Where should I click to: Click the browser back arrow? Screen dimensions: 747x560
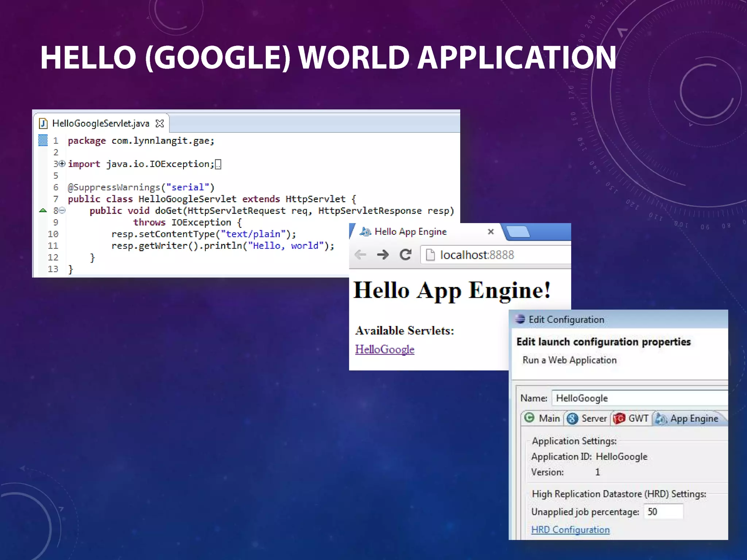(x=360, y=254)
